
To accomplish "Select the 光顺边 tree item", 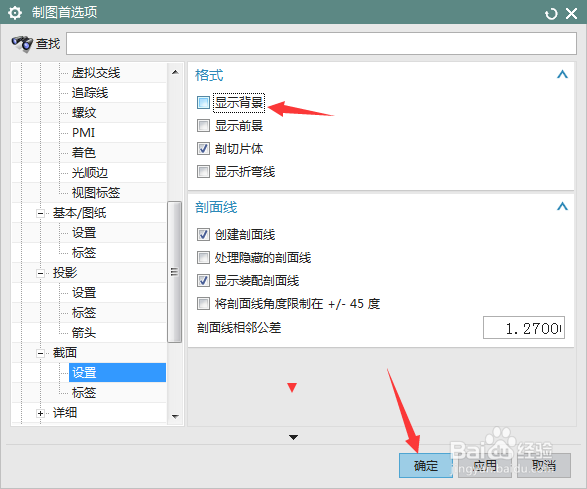I will (90, 173).
